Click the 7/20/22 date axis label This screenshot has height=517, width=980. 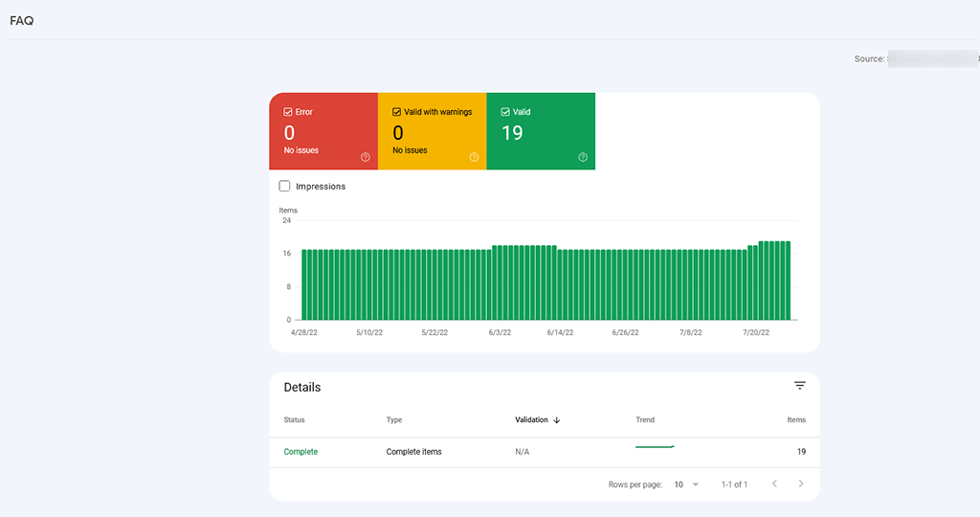pyautogui.click(x=756, y=332)
